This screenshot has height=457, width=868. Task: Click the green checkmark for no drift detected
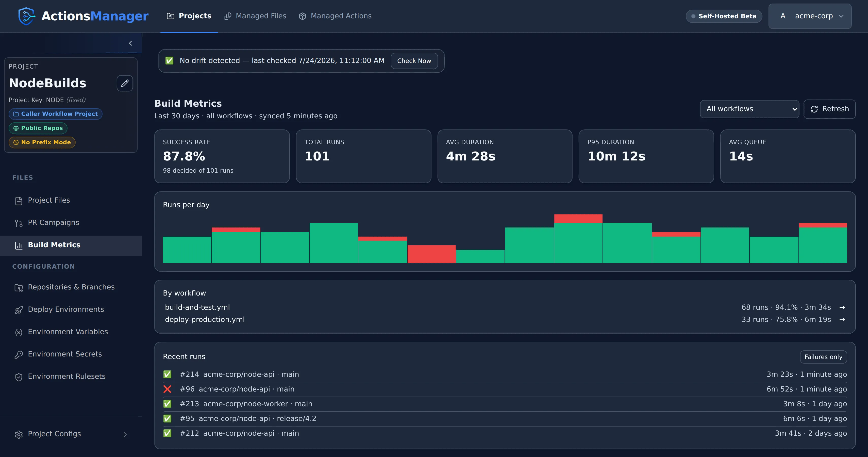pos(169,61)
